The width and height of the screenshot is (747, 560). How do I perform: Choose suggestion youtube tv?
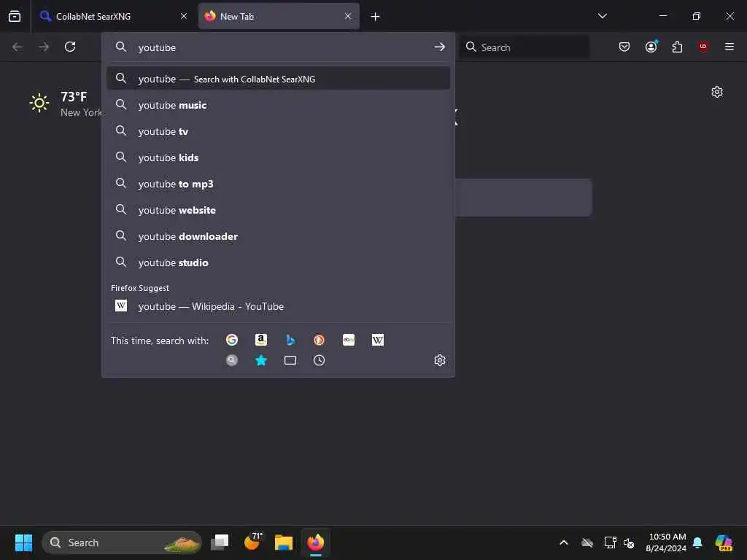point(278,131)
